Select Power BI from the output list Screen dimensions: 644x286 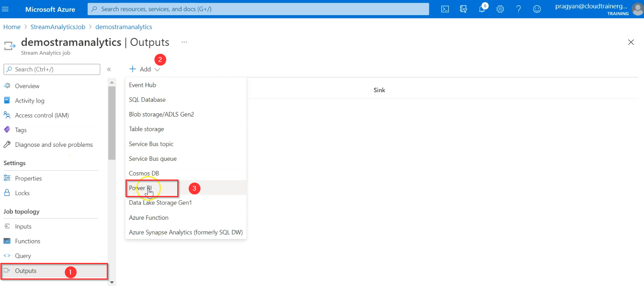[141, 188]
